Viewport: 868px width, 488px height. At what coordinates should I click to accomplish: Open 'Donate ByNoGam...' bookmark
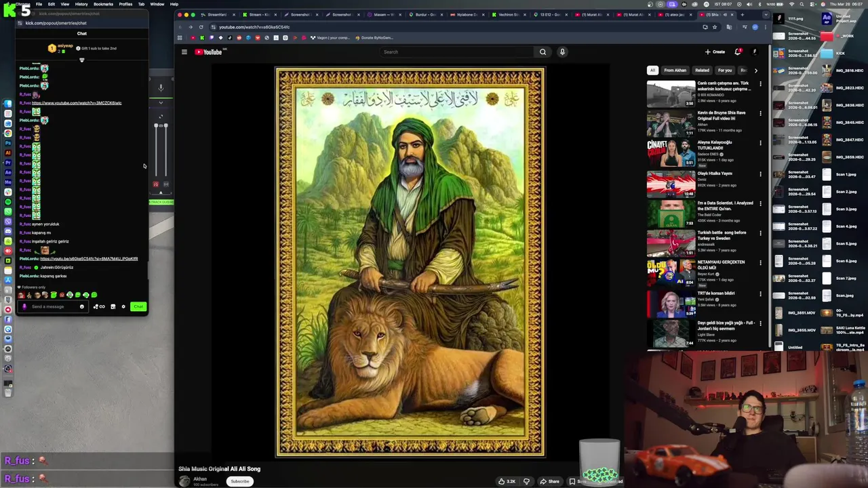tap(374, 37)
